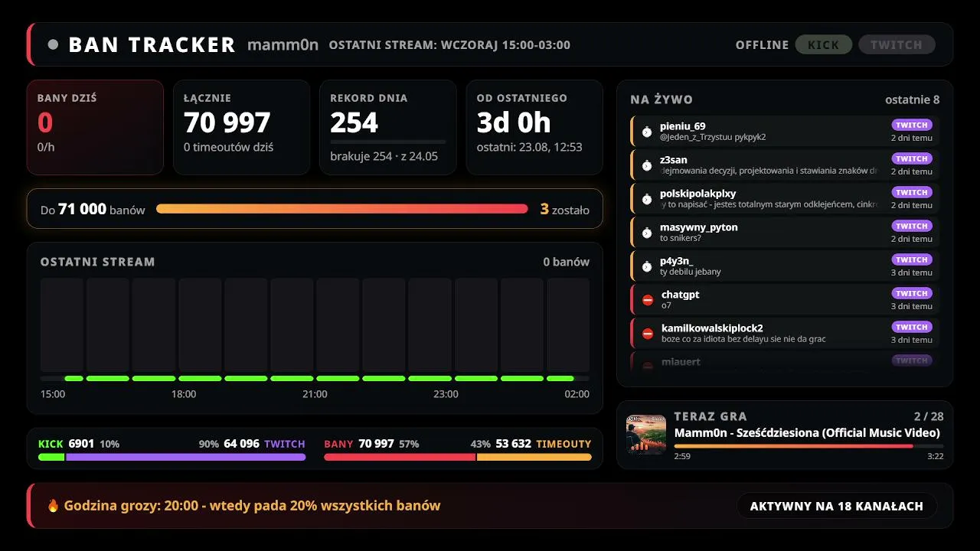Viewport: 980px width, 551px height.
Task: Click the purple Twitch portion of the platform bar
Action: click(186, 458)
